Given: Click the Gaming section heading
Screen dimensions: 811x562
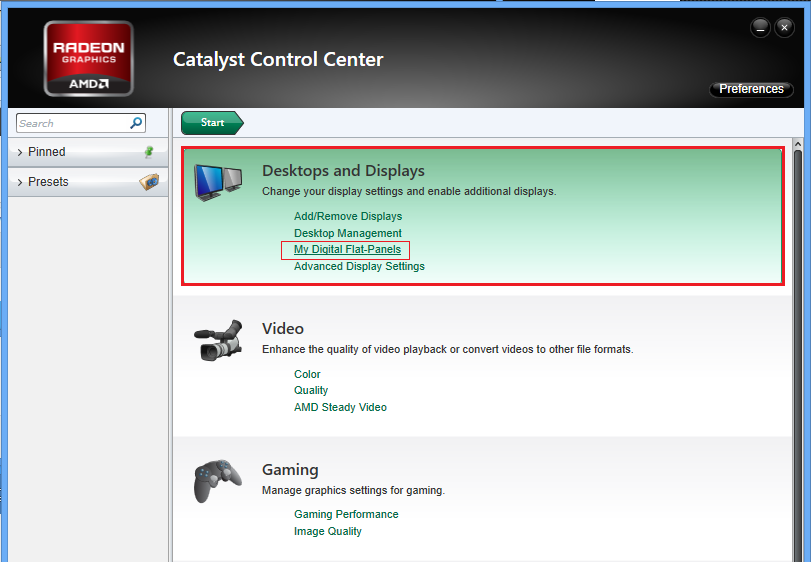Looking at the screenshot, I should (290, 470).
